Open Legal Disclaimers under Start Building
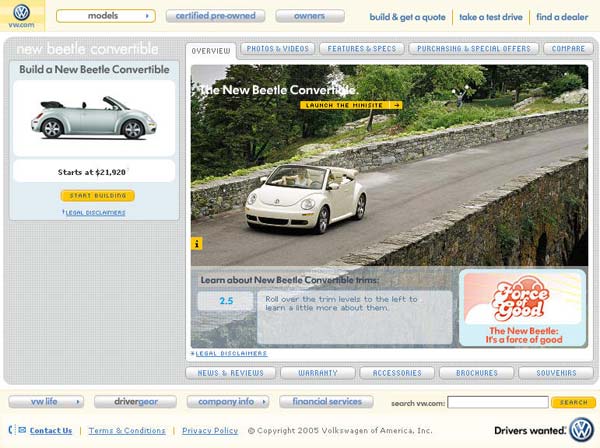This screenshot has height=448, width=600. (x=95, y=213)
